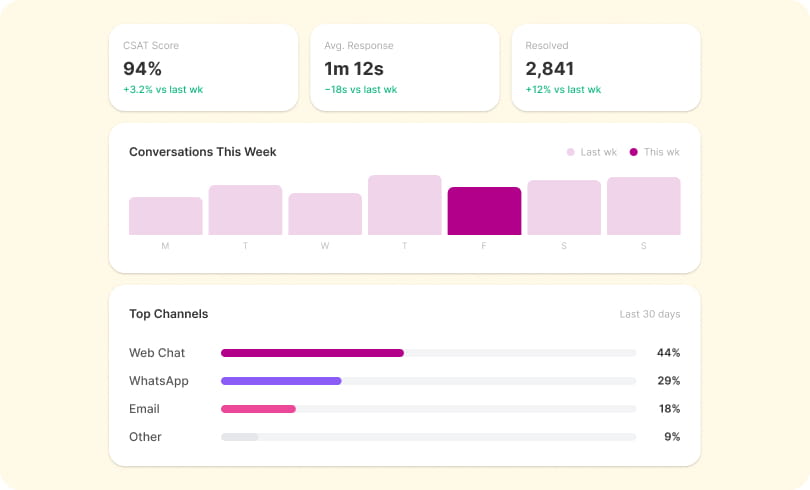
Task: Click the Avg. Response label
Action: 359,45
